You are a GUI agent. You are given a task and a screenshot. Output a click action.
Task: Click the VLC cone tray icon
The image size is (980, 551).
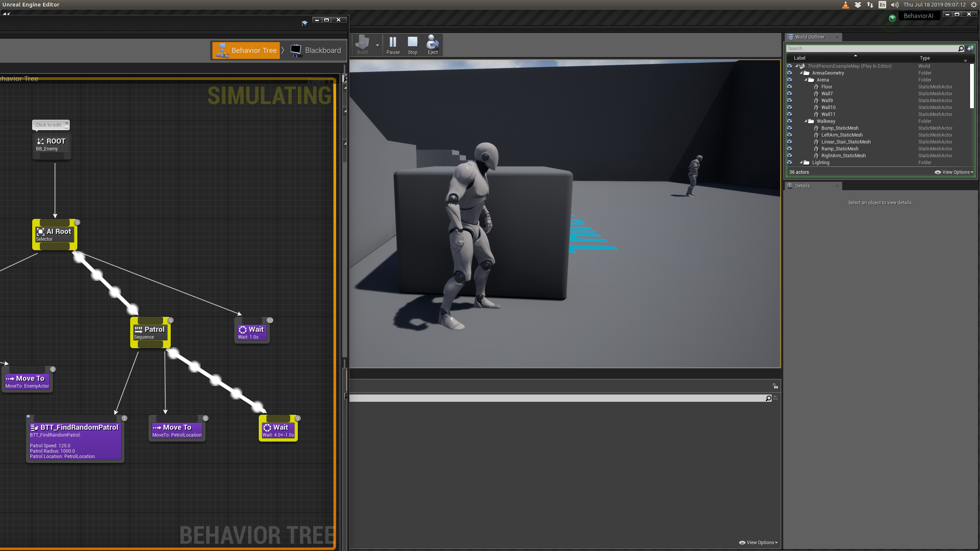pyautogui.click(x=846, y=5)
